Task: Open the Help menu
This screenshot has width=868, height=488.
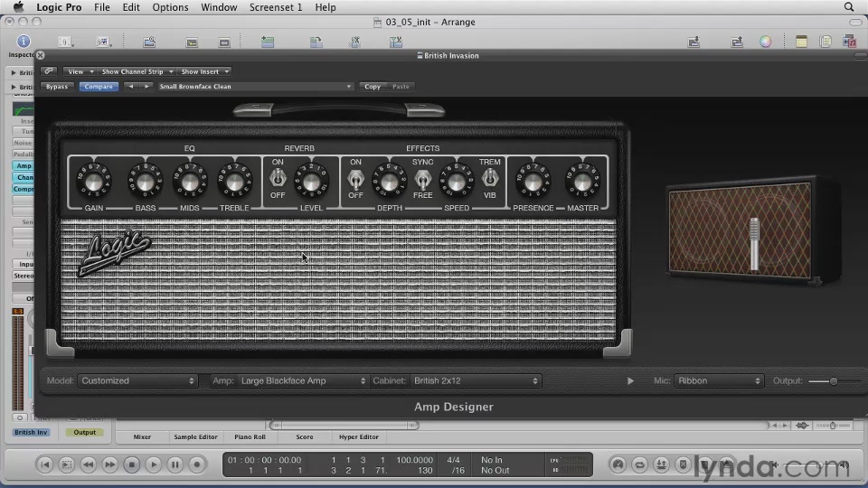Action: 325,7
